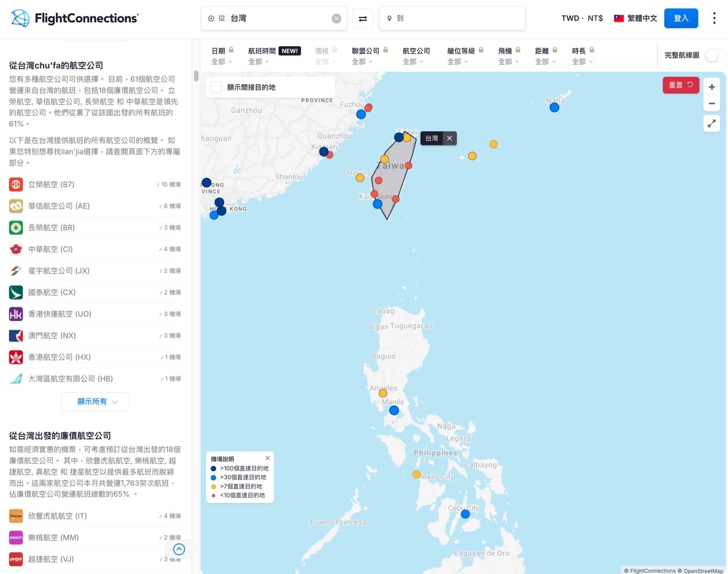Select 立榮航空 (B7) airline row
Viewport: 728px width, 574px height.
95,184
